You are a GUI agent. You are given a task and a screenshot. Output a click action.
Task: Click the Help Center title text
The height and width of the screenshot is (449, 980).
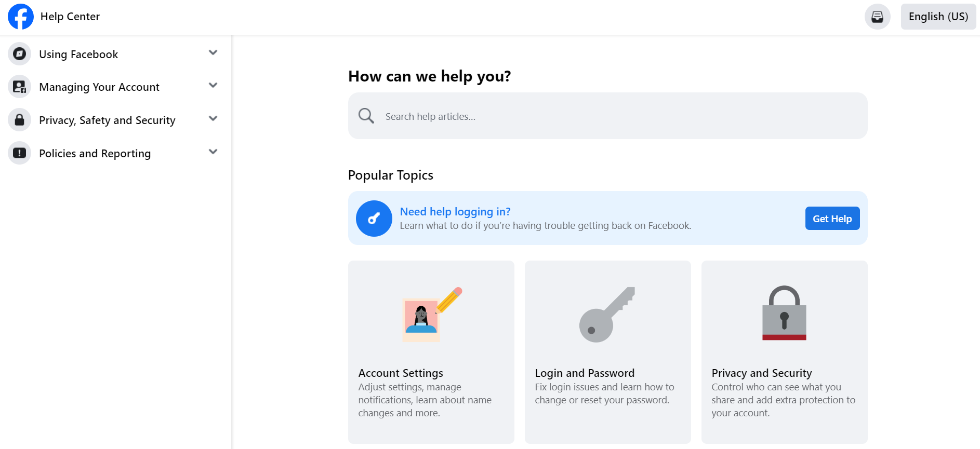point(70,16)
